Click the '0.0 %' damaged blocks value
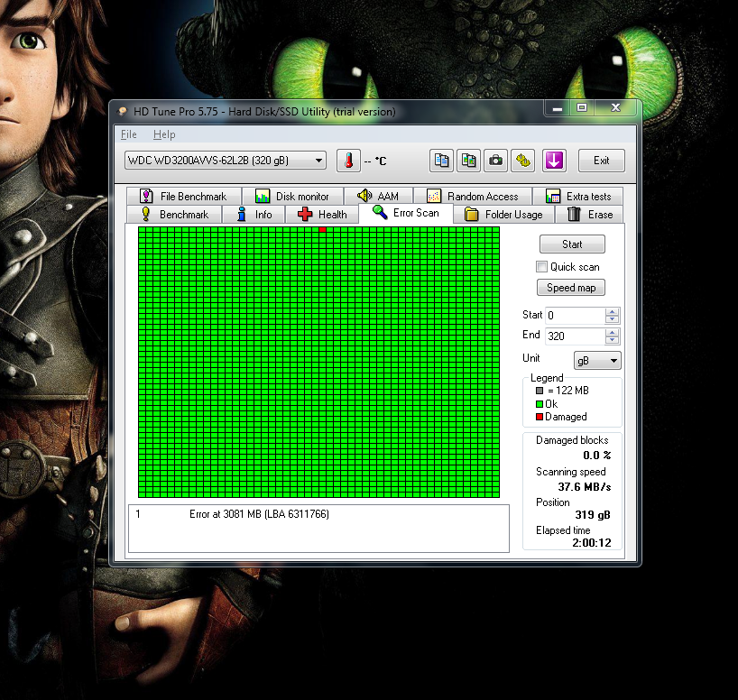The height and width of the screenshot is (700, 738). pos(596,456)
